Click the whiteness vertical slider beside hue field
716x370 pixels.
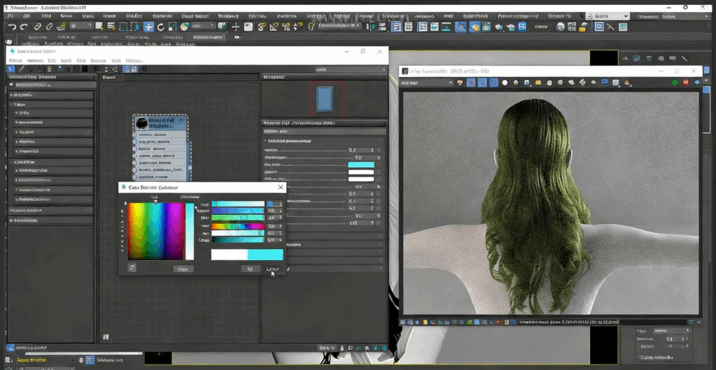[x=190, y=231]
